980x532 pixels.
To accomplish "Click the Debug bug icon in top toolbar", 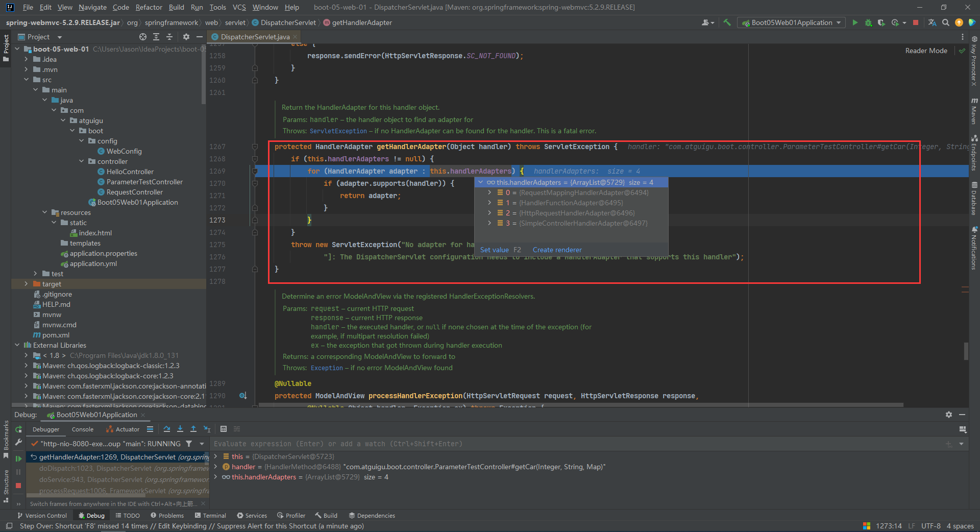I will 868,22.
